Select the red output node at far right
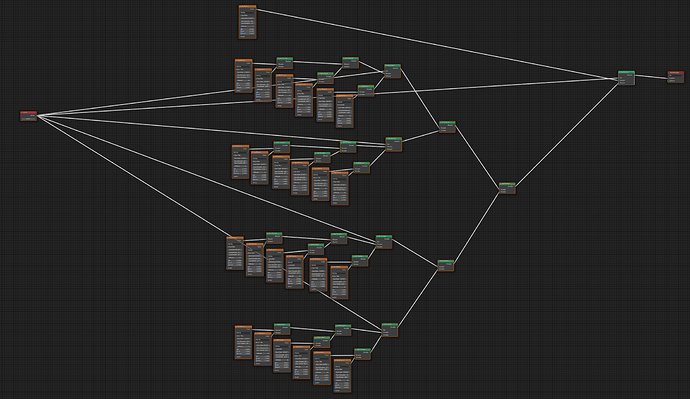This screenshot has height=399, width=690. (675, 77)
